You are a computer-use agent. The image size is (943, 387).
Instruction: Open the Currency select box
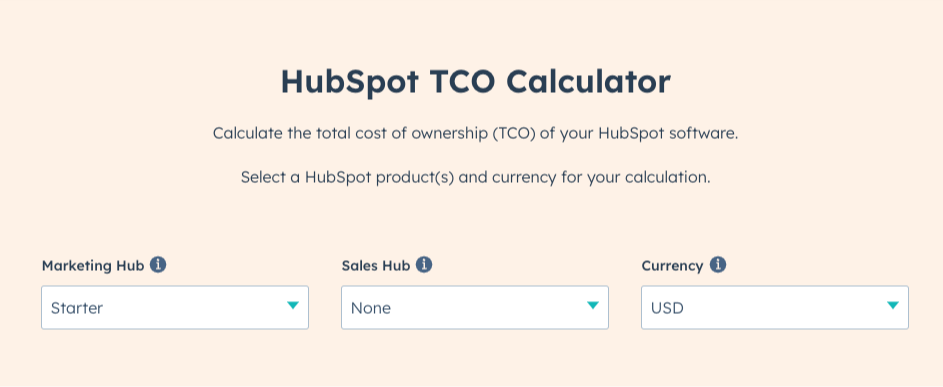[x=775, y=308]
